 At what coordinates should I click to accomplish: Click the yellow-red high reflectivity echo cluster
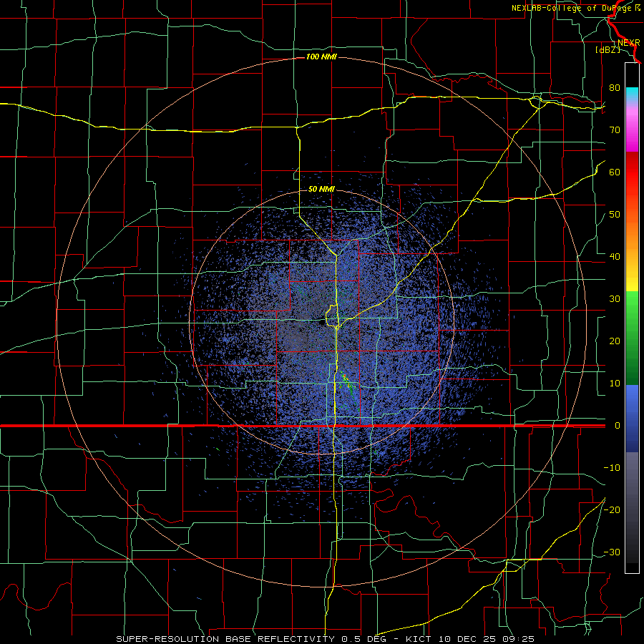(346, 380)
